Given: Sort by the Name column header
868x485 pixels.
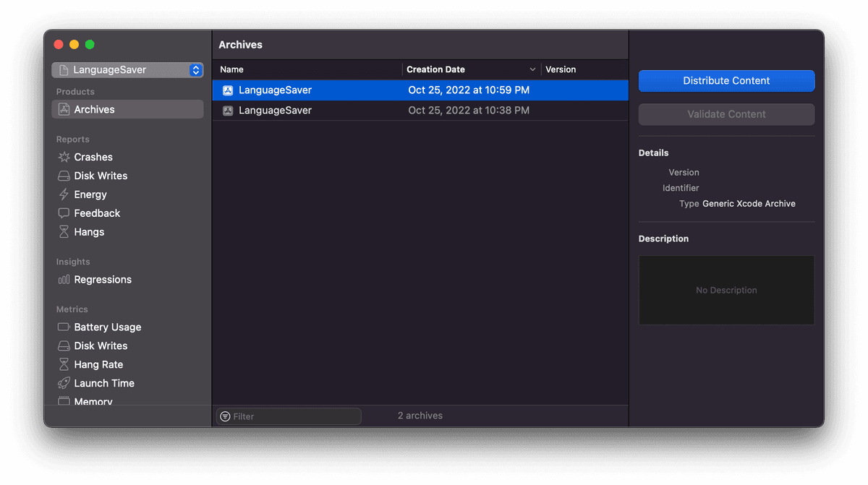Looking at the screenshot, I should tap(307, 69).
